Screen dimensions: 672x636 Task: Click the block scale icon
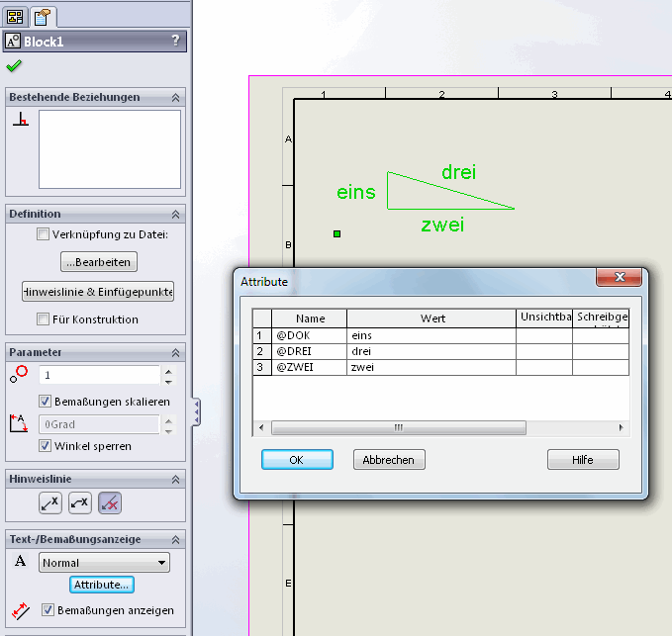coord(19,374)
